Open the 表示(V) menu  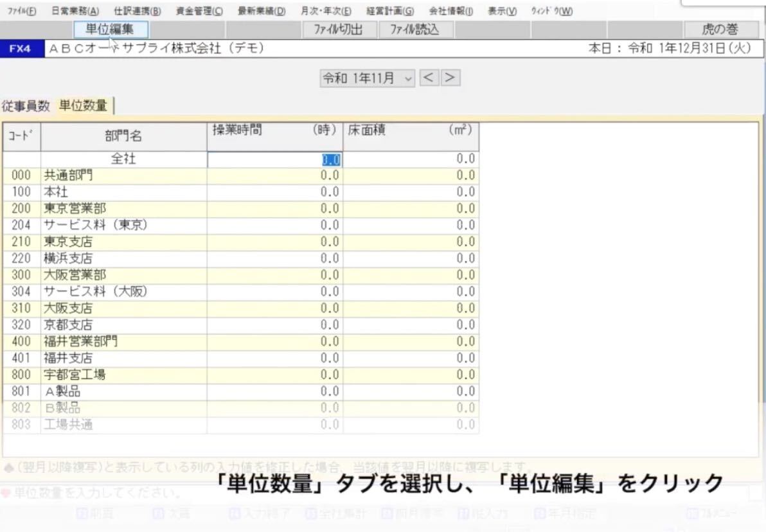(502, 11)
